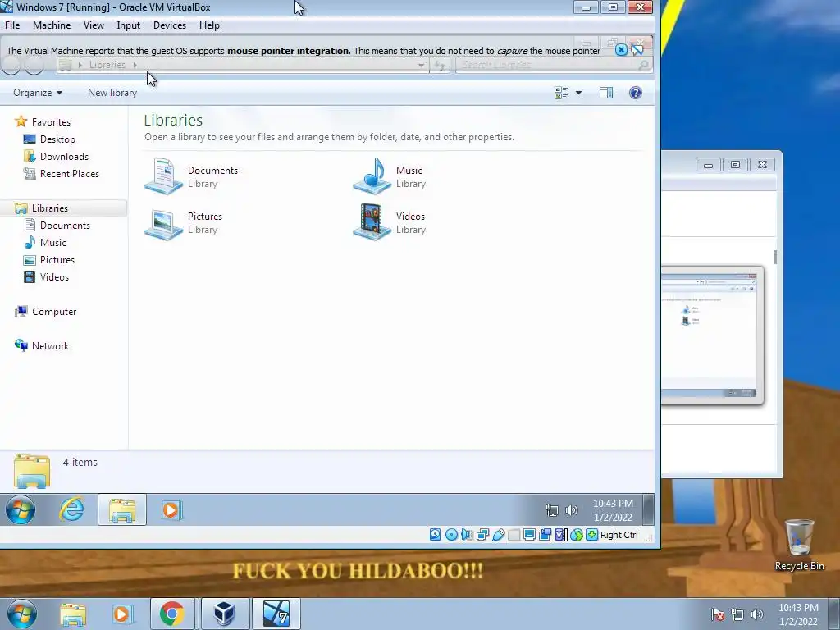This screenshot has width=840, height=630.
Task: Click VirtualBox network adapters indicator icon
Action: click(482, 535)
